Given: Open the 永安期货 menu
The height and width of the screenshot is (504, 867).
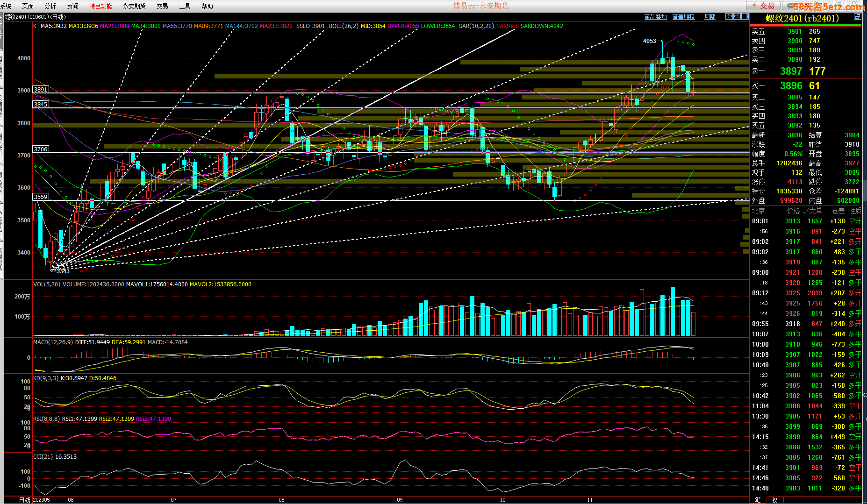Looking at the screenshot, I should (135, 6).
